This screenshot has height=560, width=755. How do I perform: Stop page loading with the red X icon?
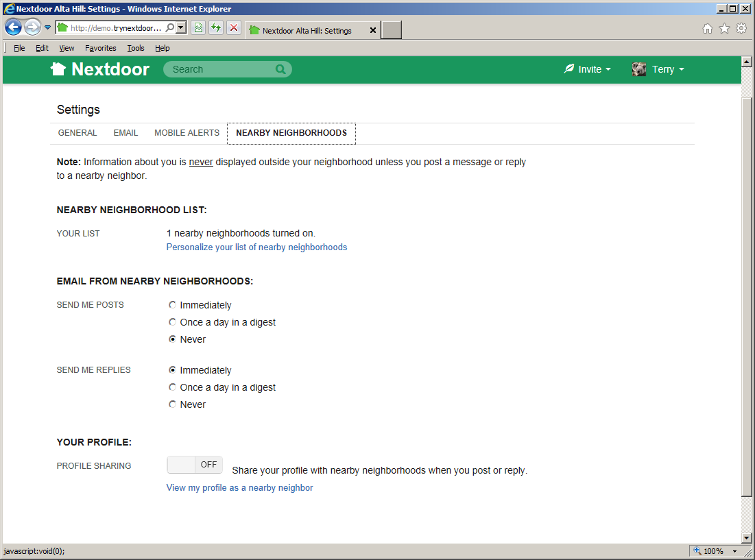point(232,27)
